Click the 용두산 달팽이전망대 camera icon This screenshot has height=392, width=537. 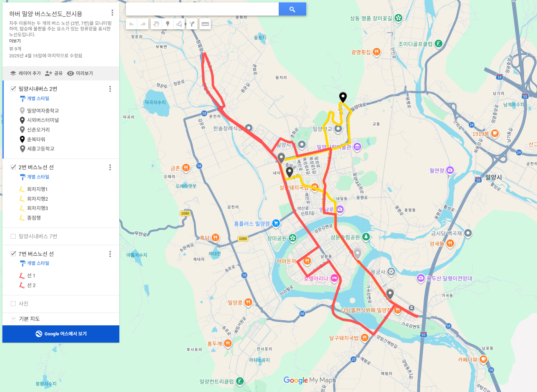coord(420,278)
